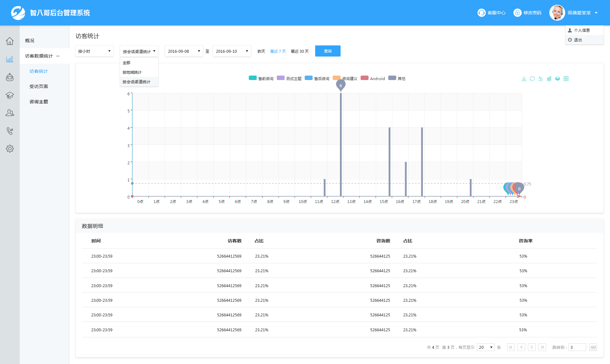Screen dimensions: 610x364
Task: Click the 最近 7 天 quick filter
Action: tap(278, 51)
